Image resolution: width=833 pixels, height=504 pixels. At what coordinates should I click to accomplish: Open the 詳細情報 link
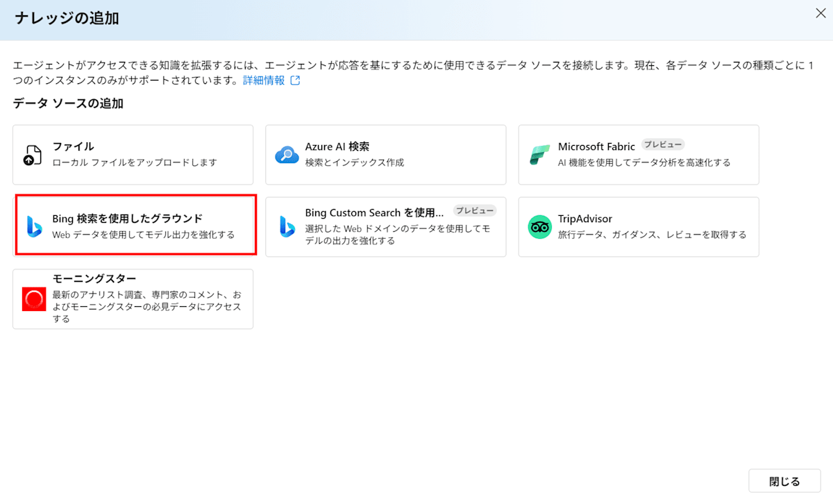pyautogui.click(x=264, y=81)
